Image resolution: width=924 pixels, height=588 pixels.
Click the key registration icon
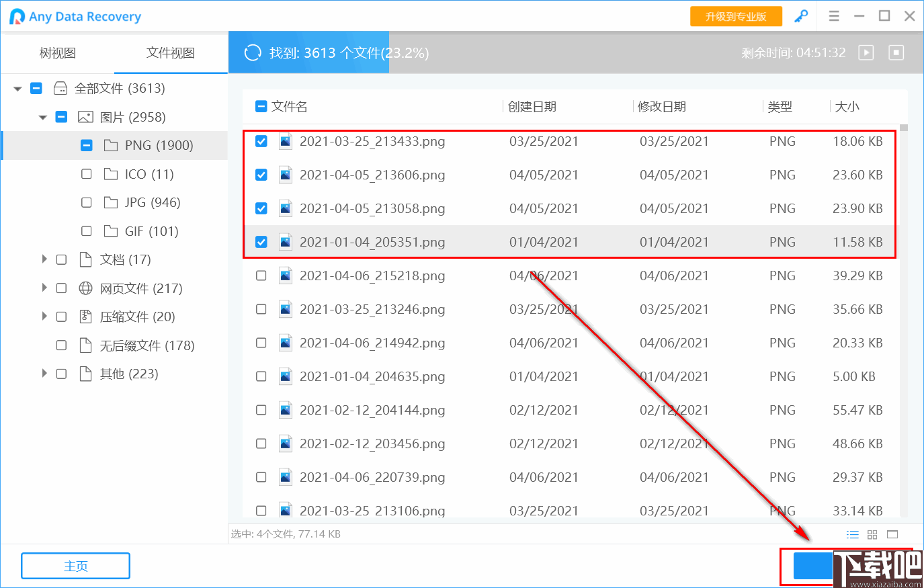801,16
